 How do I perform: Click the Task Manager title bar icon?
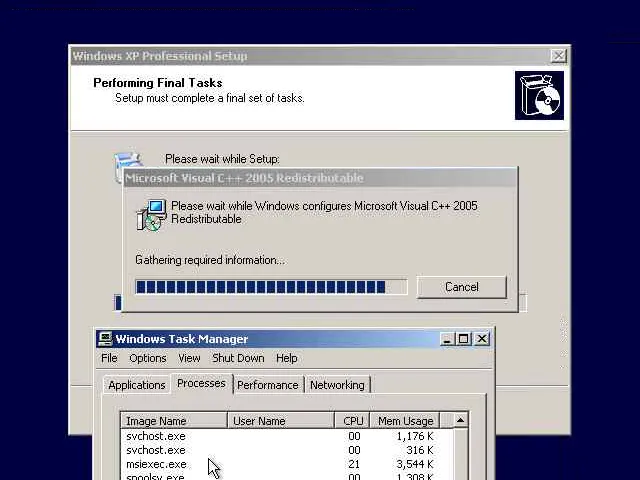[x=105, y=339]
